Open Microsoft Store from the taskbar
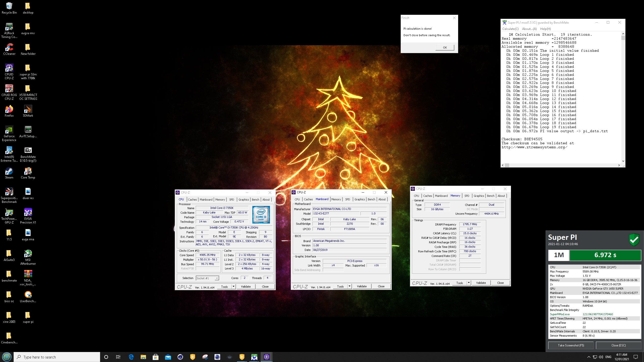The width and height of the screenshot is (644, 362). pos(156,357)
